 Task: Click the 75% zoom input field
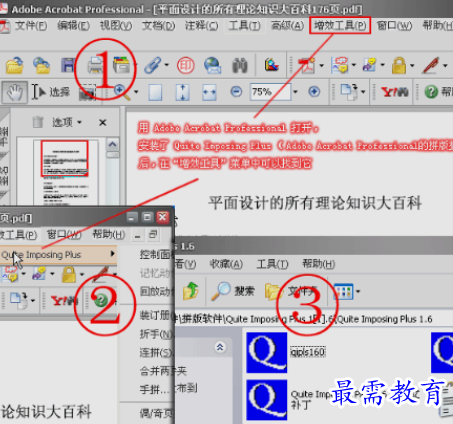pyautogui.click(x=270, y=92)
